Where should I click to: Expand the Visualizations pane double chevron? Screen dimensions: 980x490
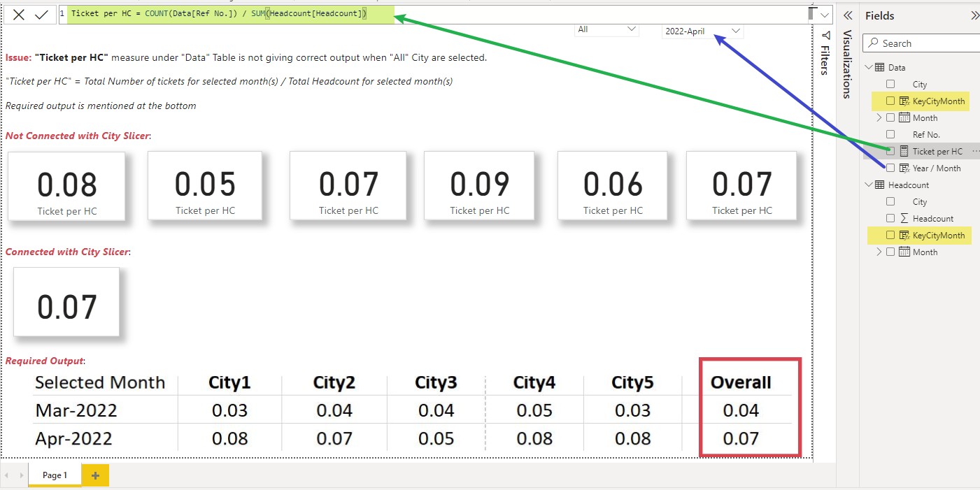[x=847, y=15]
